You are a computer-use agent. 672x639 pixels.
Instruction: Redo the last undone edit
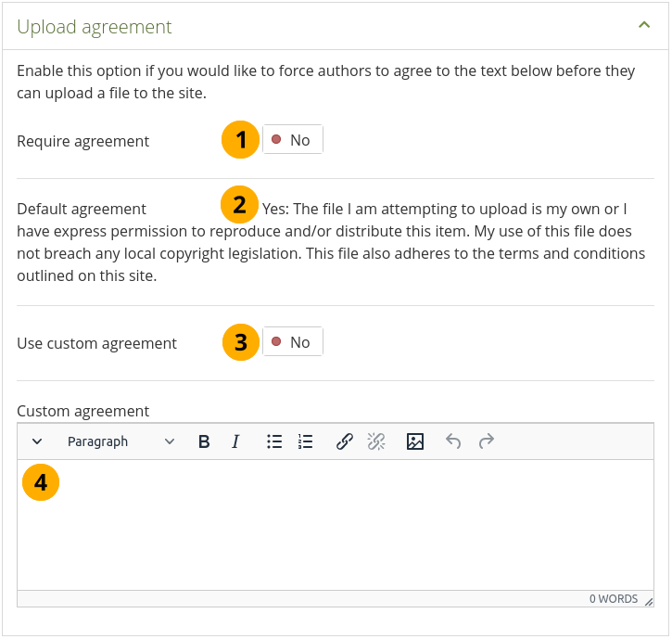coord(486,442)
